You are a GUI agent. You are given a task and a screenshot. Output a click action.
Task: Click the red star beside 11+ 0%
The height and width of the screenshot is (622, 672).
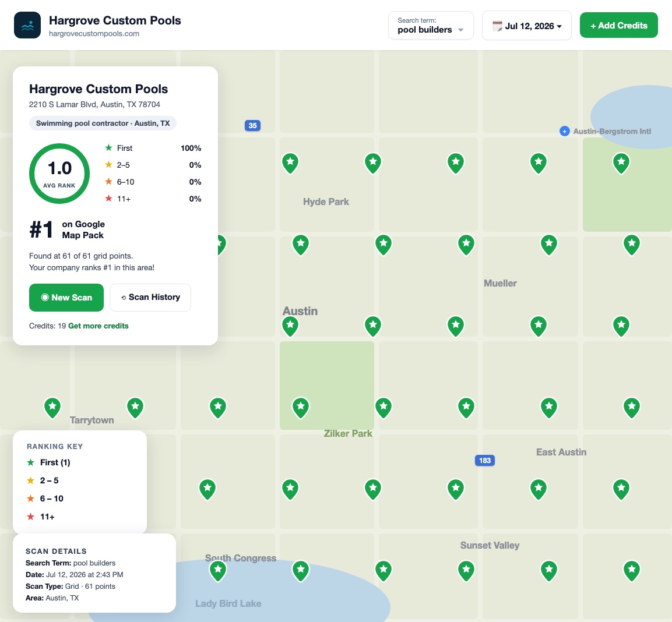coord(109,199)
